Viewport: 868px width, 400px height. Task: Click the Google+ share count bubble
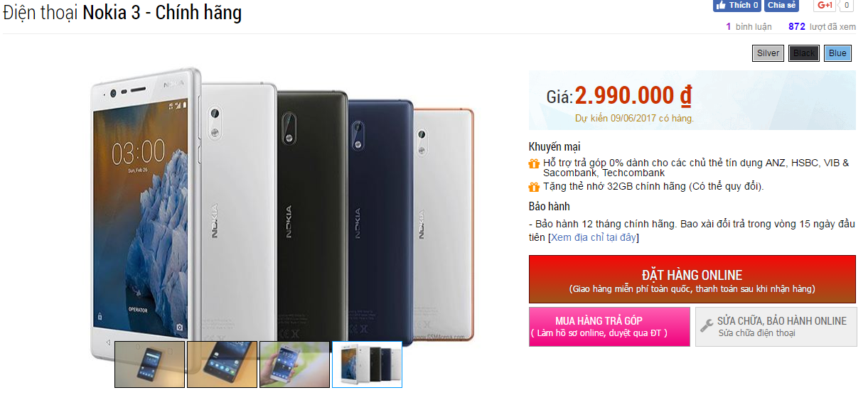[x=846, y=6]
